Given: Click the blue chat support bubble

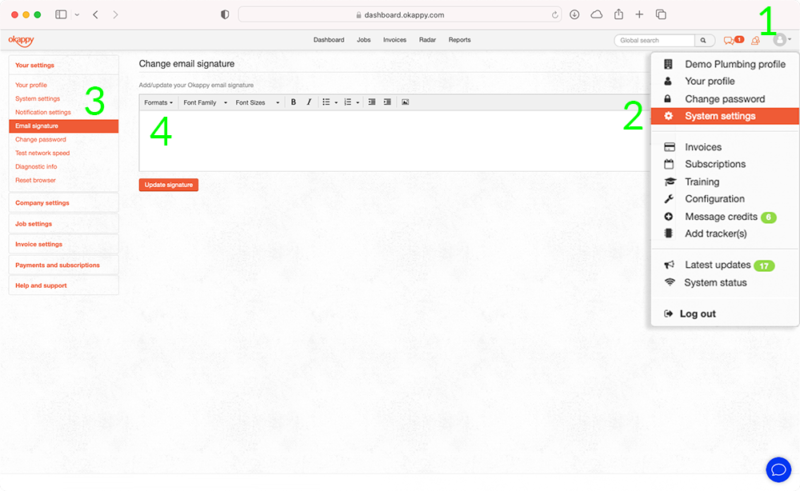Looking at the screenshot, I should (778, 469).
